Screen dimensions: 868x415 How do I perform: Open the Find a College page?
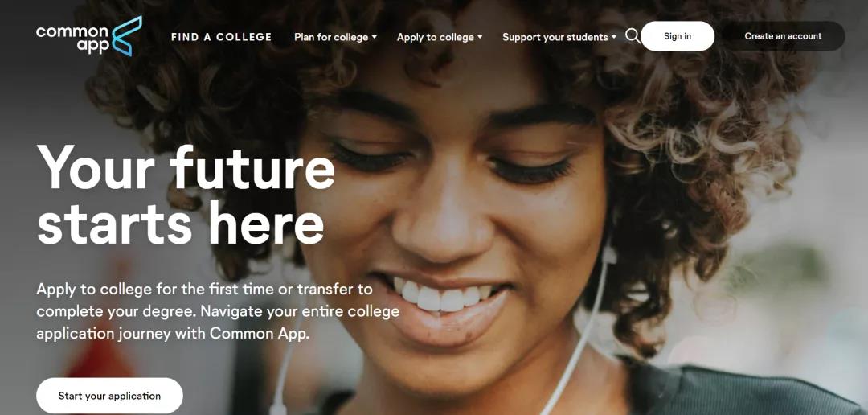(222, 37)
